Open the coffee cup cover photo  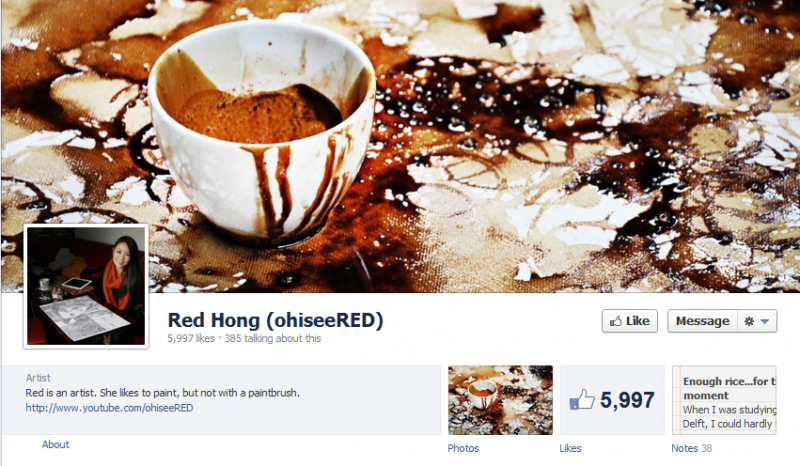tap(400, 146)
